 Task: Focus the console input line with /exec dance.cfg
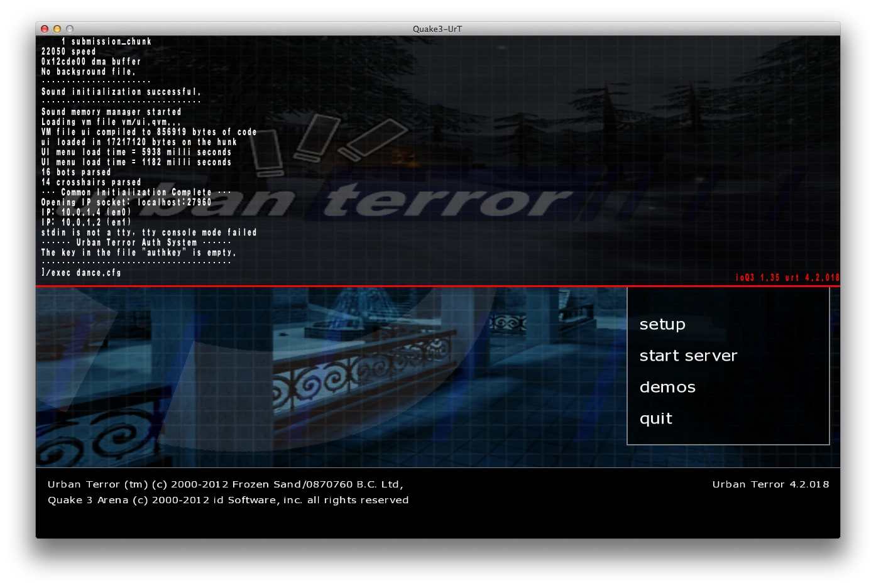(x=81, y=273)
